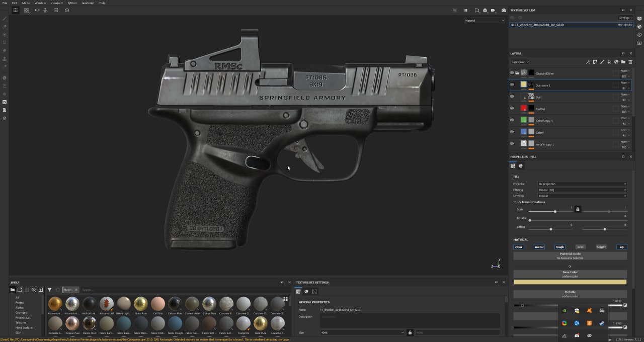Select the Hard Surfaces shelf category
Screen dimensions: 644x342
tap(24, 327)
